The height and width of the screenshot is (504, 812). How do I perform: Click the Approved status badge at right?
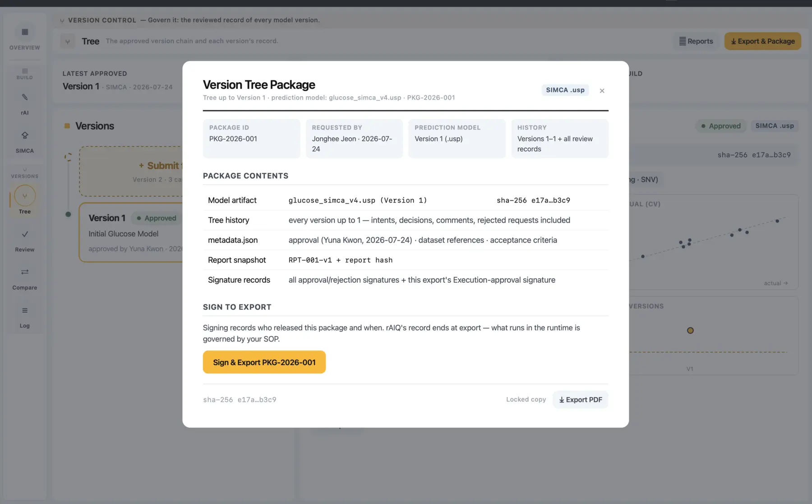click(720, 126)
